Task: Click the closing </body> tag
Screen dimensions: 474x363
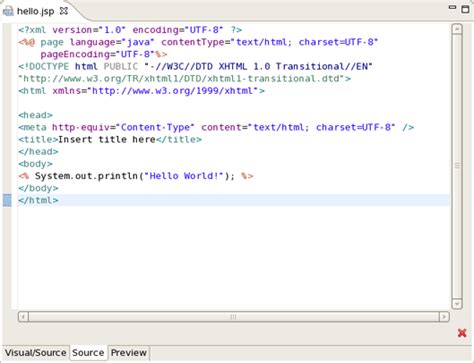Action: point(38,188)
